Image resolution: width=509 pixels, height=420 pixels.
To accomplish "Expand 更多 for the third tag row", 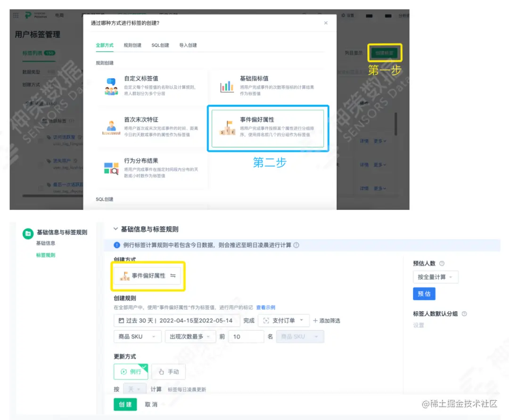I will (380, 188).
